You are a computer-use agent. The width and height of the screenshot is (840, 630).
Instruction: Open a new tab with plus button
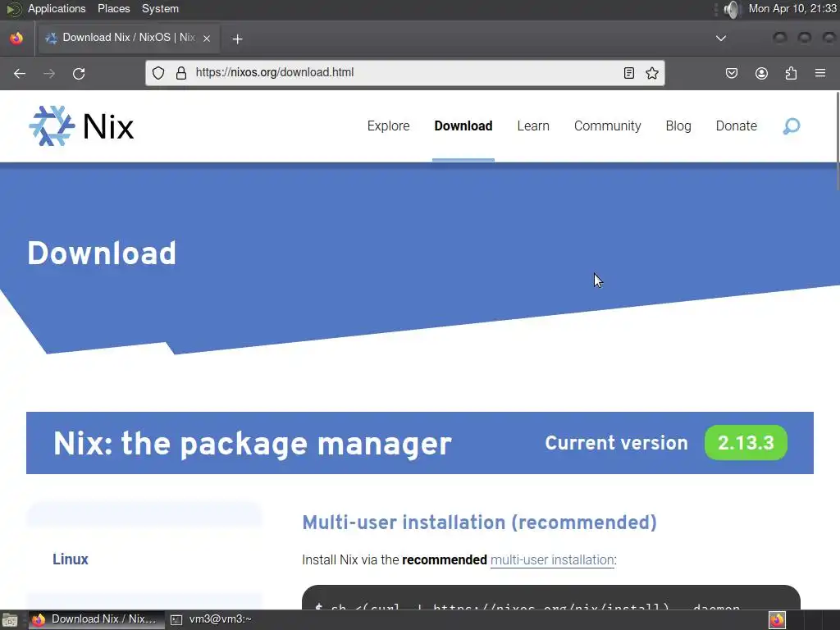(237, 39)
